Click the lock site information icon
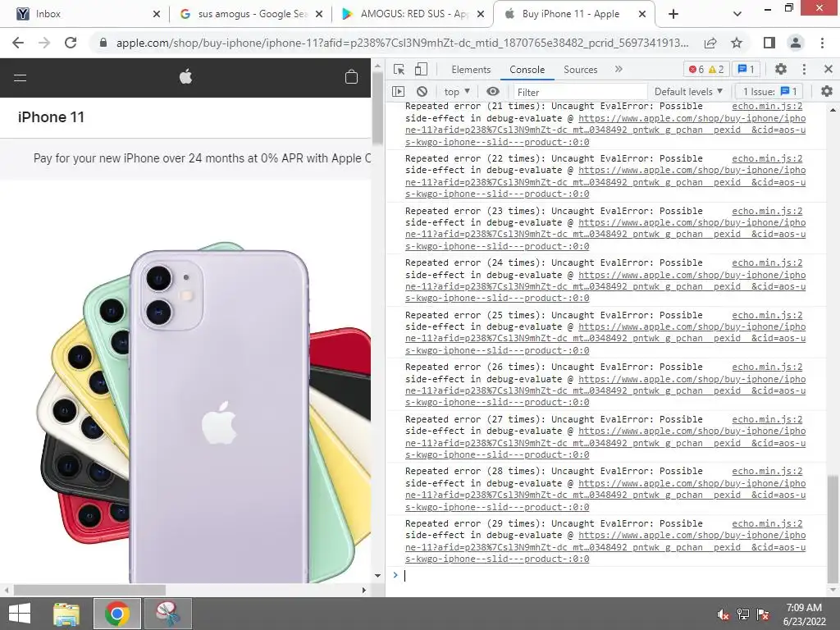 [x=103, y=43]
